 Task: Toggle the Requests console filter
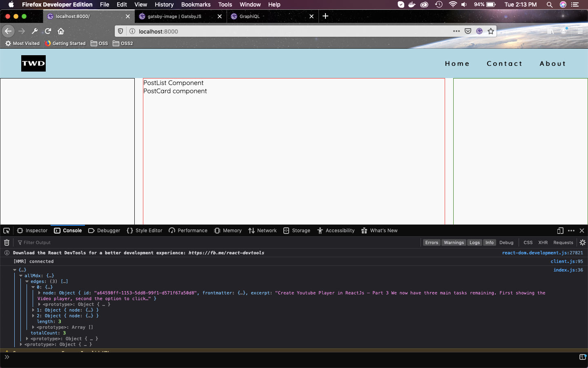563,242
